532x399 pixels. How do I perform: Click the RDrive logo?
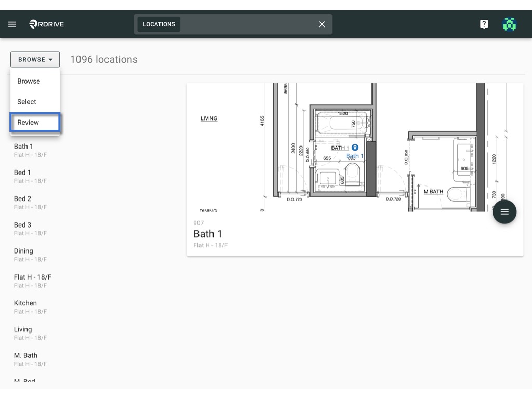(46, 24)
